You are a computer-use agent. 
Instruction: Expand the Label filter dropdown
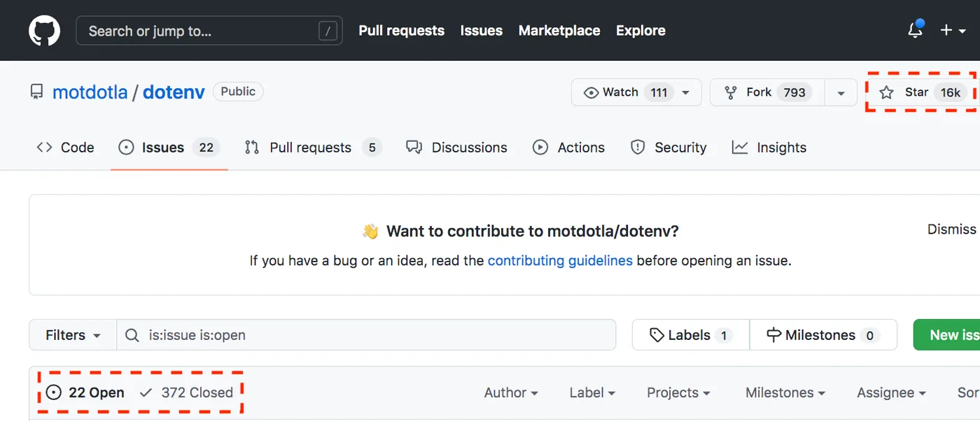592,393
